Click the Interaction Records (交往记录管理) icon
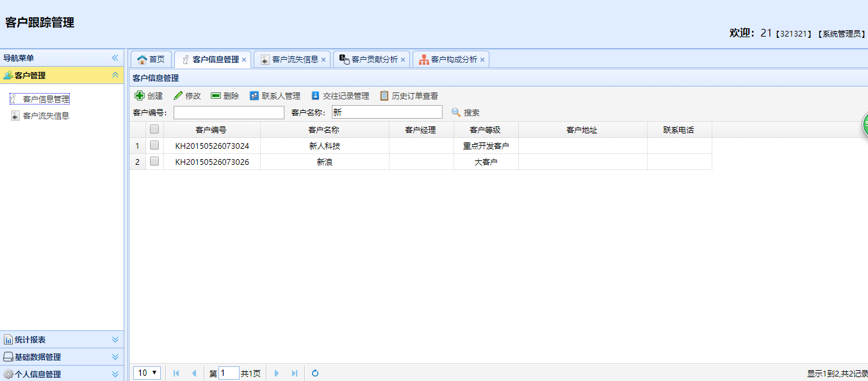The image size is (868, 381). click(x=315, y=96)
